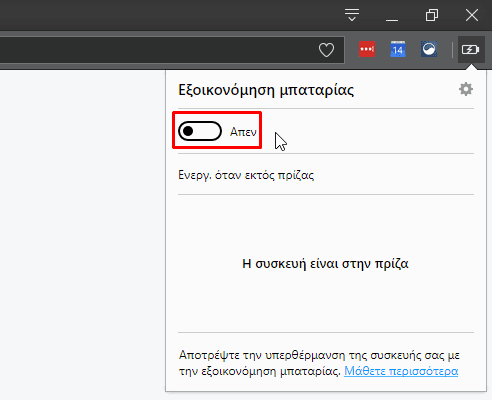492x400 pixels.
Task: Close the battery saver popup via battery icon
Action: point(471,50)
